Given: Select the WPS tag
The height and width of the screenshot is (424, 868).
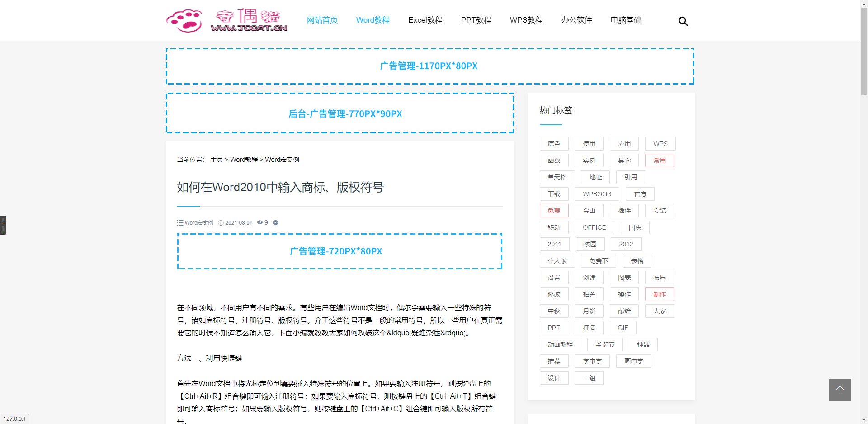Looking at the screenshot, I should tap(660, 144).
